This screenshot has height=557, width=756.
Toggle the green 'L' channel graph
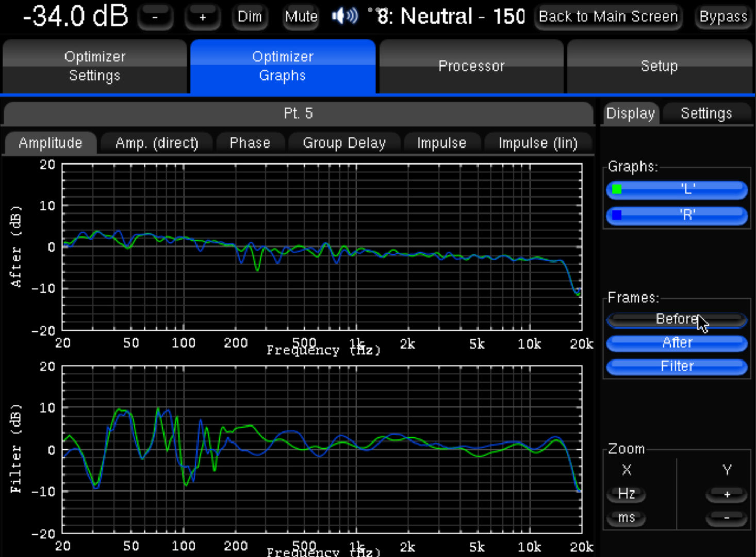[x=677, y=189]
